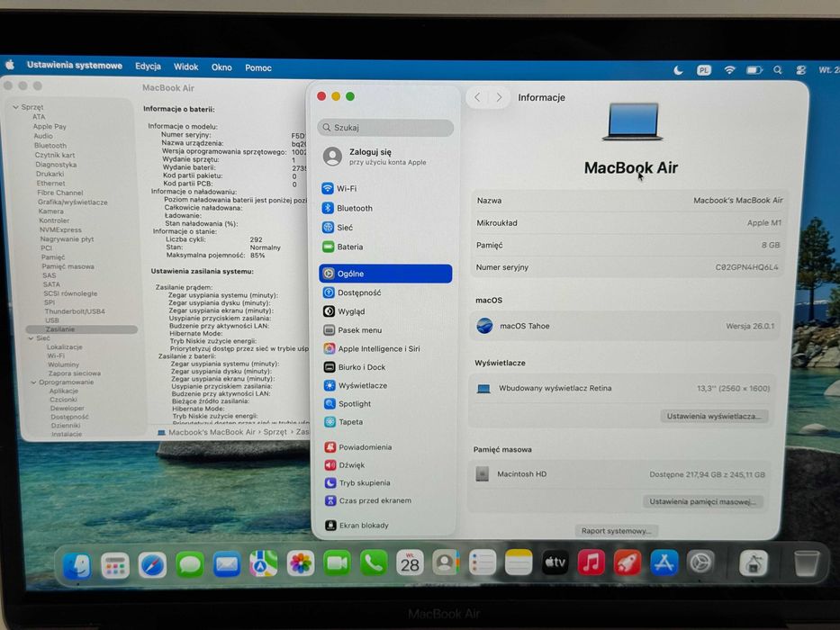
Task: Click Macintosh HD storage row
Action: (619, 474)
